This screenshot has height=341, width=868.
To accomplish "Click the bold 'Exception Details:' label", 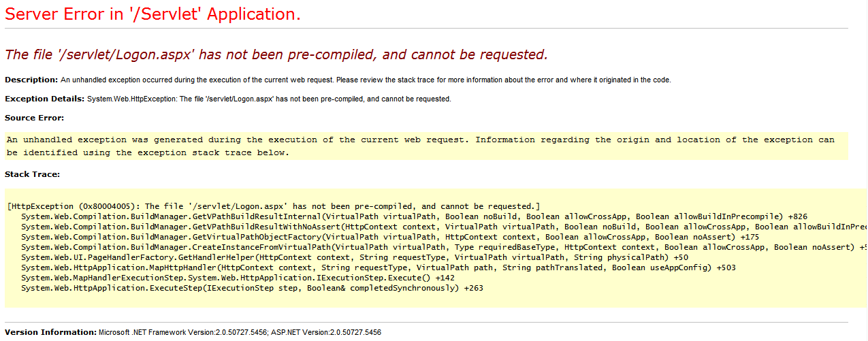I will coord(45,99).
